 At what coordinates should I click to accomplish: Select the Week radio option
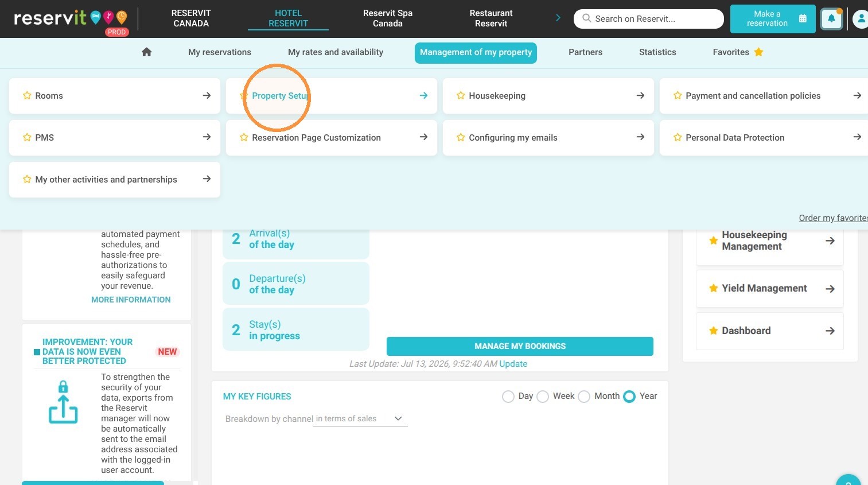[543, 397]
